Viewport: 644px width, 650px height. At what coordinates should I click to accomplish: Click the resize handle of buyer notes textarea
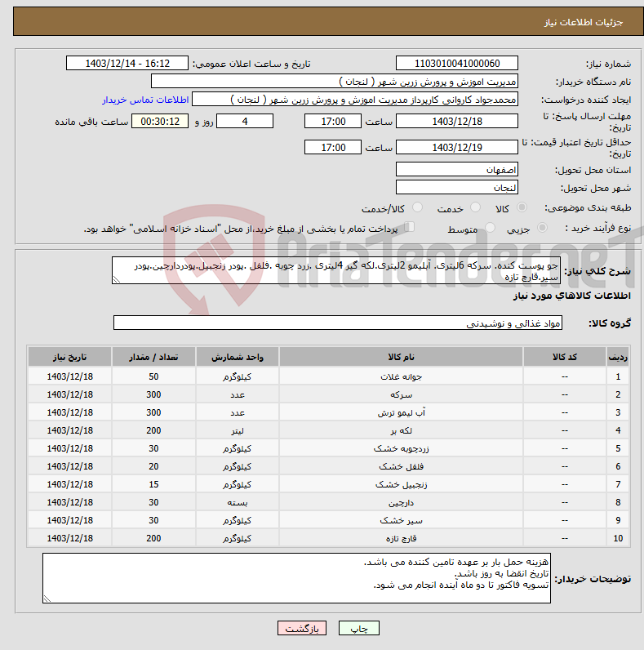[x=47, y=599]
